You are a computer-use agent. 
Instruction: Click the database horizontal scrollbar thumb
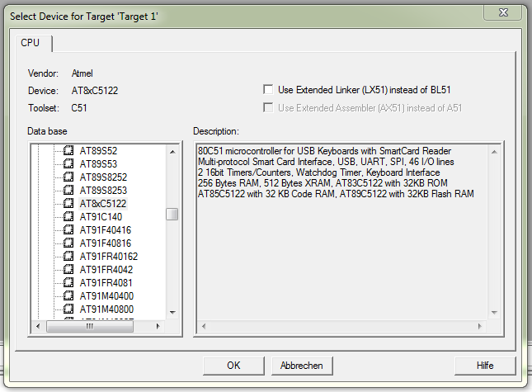(x=90, y=326)
